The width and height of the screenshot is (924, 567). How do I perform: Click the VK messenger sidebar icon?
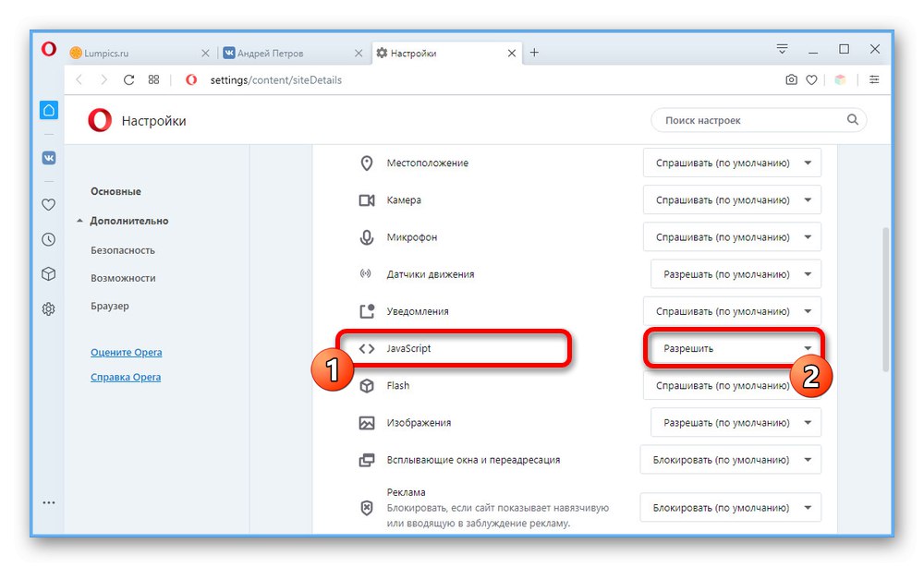coord(49,158)
